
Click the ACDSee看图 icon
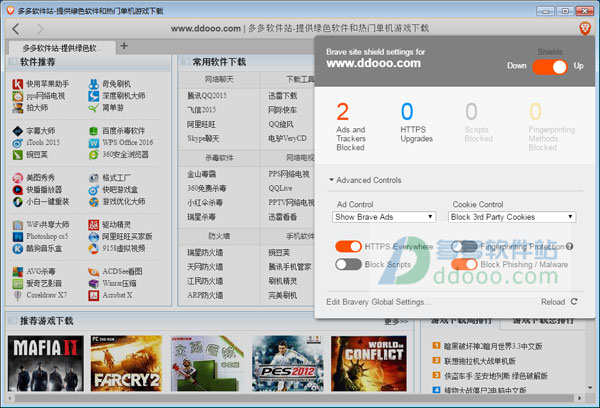tap(93, 272)
